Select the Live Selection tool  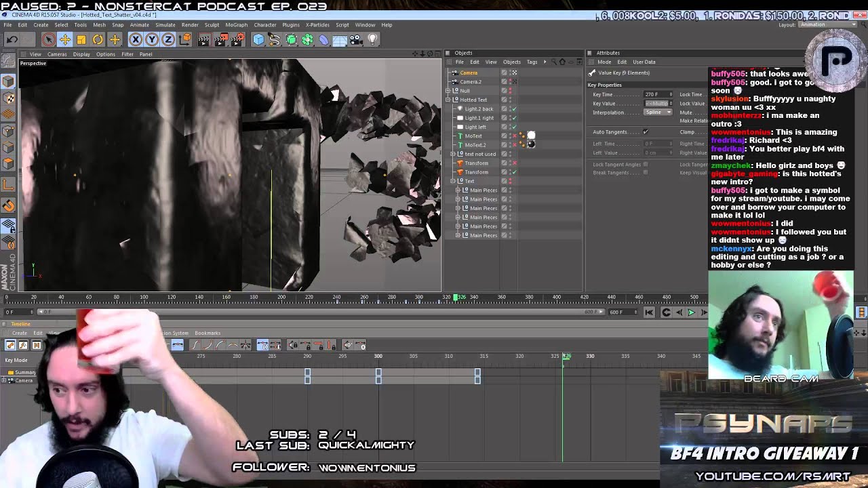click(x=48, y=40)
